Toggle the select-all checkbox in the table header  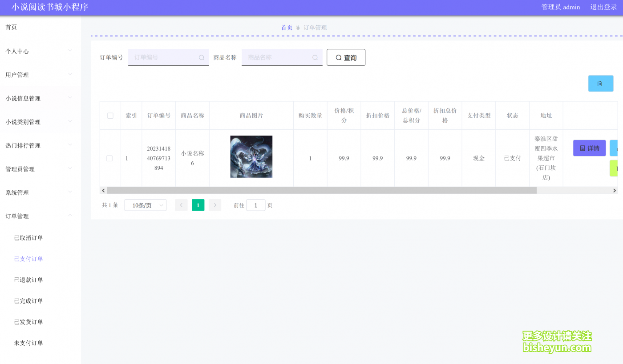point(110,115)
